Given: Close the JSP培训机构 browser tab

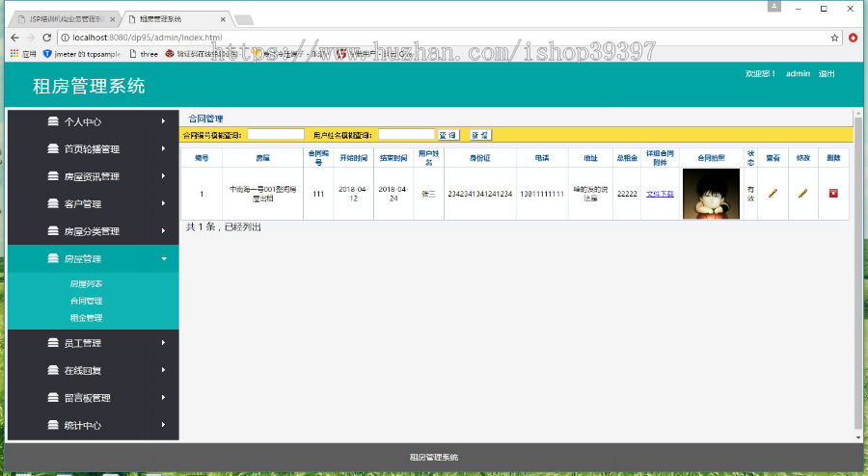Looking at the screenshot, I should tap(113, 19).
